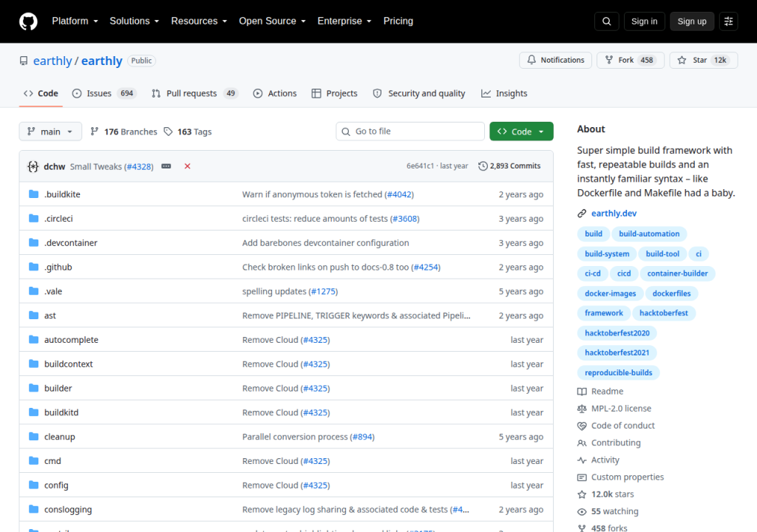
Task: Open 176 Branches list
Action: 123,132
